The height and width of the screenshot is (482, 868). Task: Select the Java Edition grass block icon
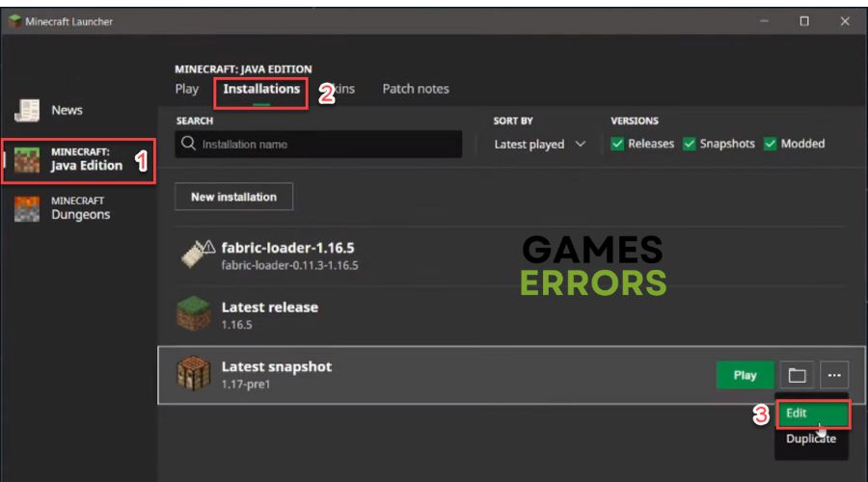tap(27, 160)
